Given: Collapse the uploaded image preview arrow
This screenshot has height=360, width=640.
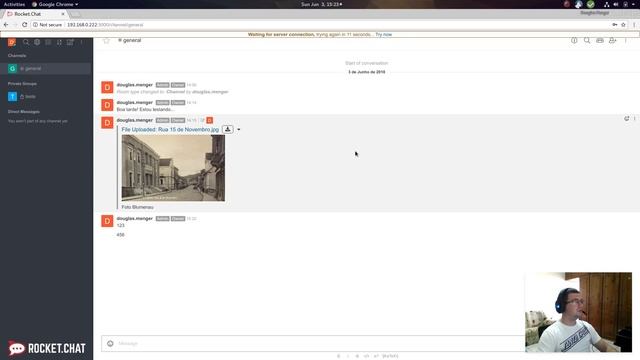Looking at the screenshot, I should coord(239,130).
